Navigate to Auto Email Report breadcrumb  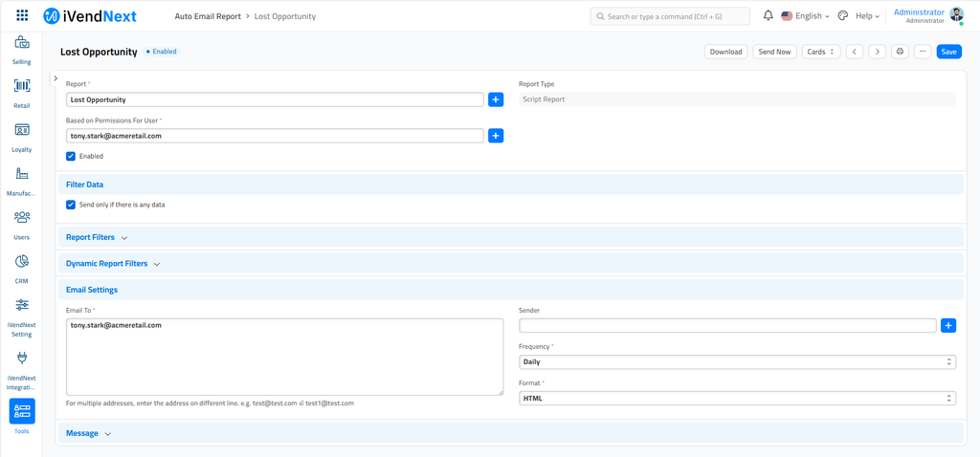pos(208,16)
